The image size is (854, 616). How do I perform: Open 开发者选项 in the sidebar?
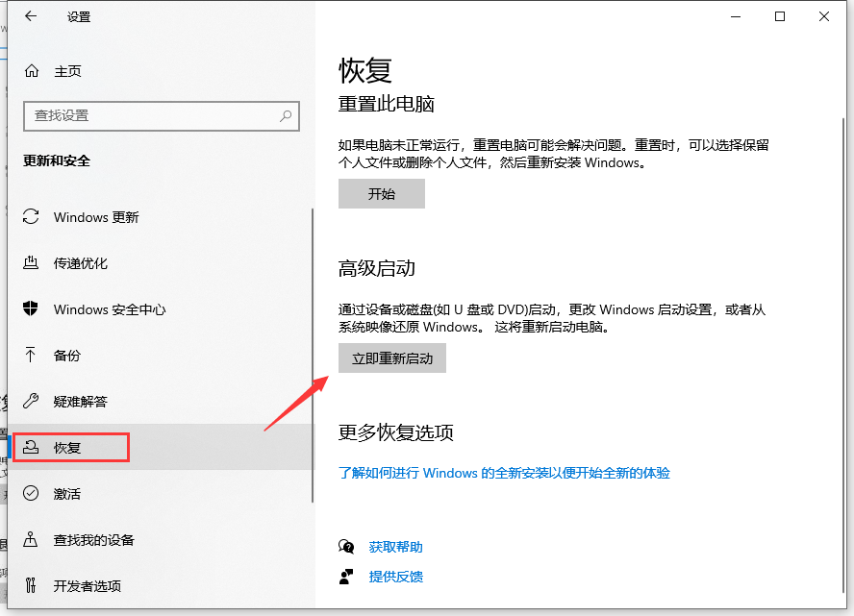(x=160, y=586)
